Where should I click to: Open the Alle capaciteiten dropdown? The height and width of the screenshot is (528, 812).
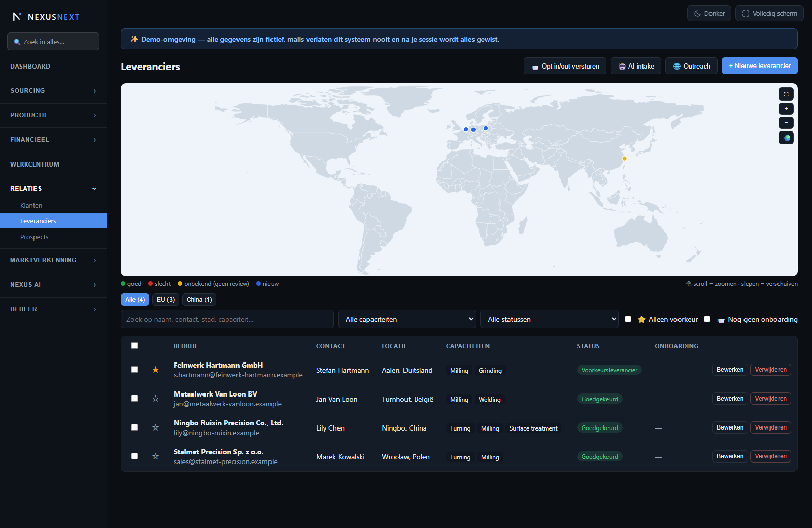(407, 319)
